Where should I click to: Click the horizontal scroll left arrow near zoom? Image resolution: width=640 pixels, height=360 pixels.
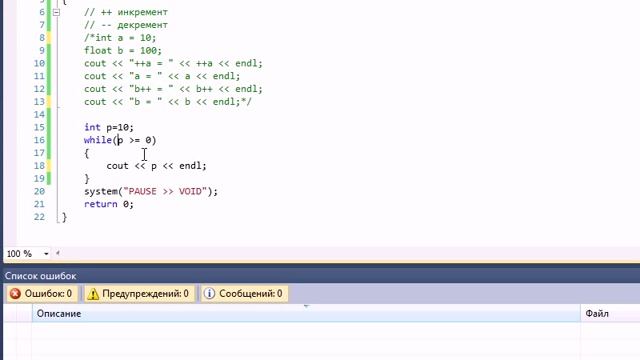coord(58,253)
